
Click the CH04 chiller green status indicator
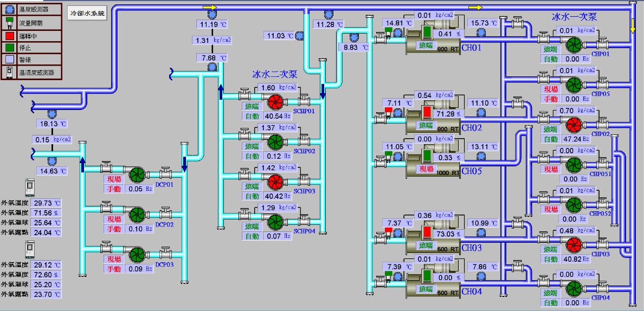(x=428, y=276)
